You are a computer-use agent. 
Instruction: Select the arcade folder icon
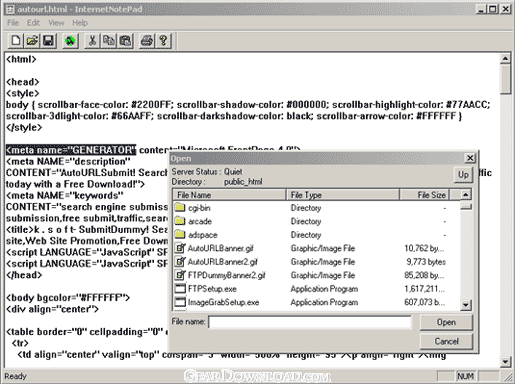(x=180, y=221)
